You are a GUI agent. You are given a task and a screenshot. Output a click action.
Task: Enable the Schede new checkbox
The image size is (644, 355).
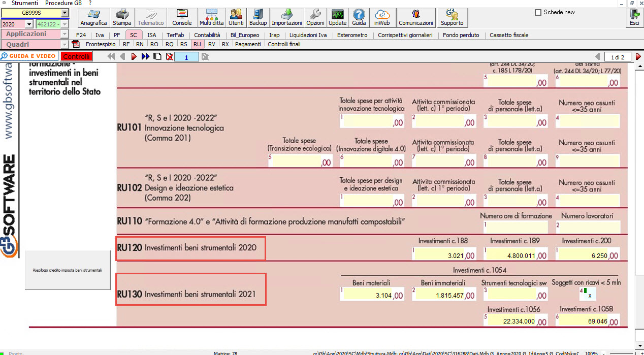tap(538, 13)
